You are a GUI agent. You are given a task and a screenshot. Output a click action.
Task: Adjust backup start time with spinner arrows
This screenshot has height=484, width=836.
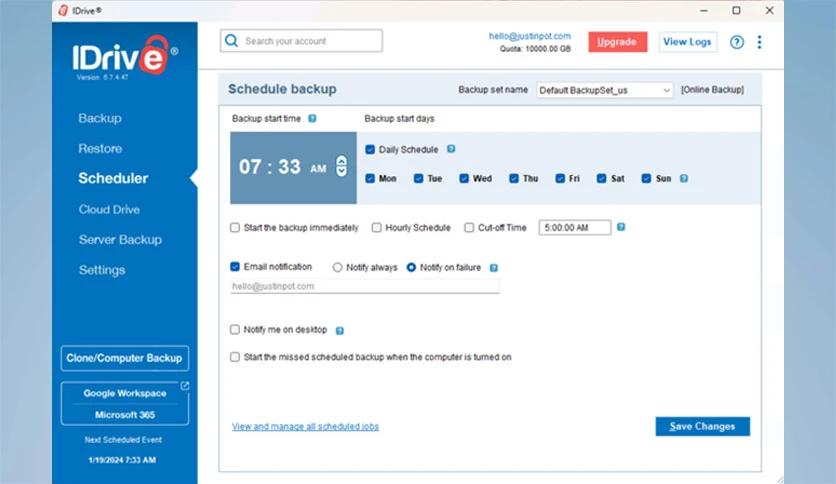point(341,166)
